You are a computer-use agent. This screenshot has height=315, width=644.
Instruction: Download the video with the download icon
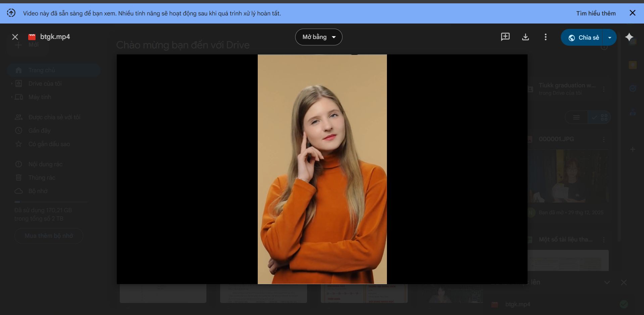pyautogui.click(x=526, y=37)
